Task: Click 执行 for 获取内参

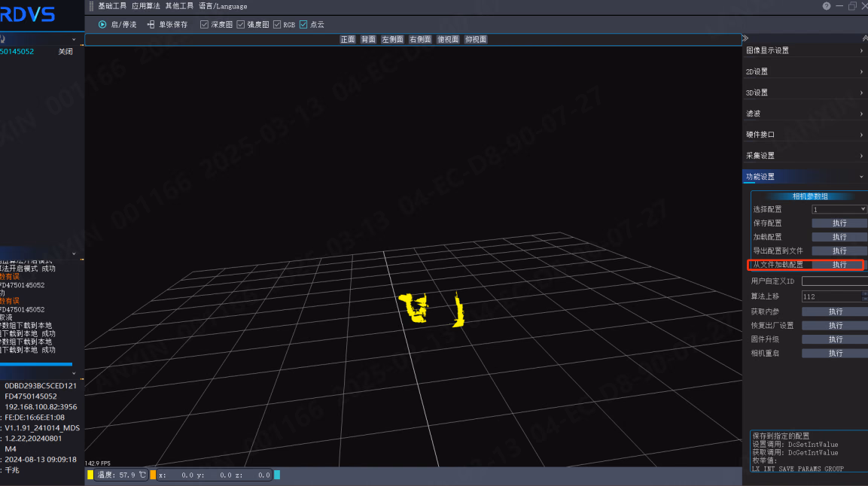Action: (835, 311)
